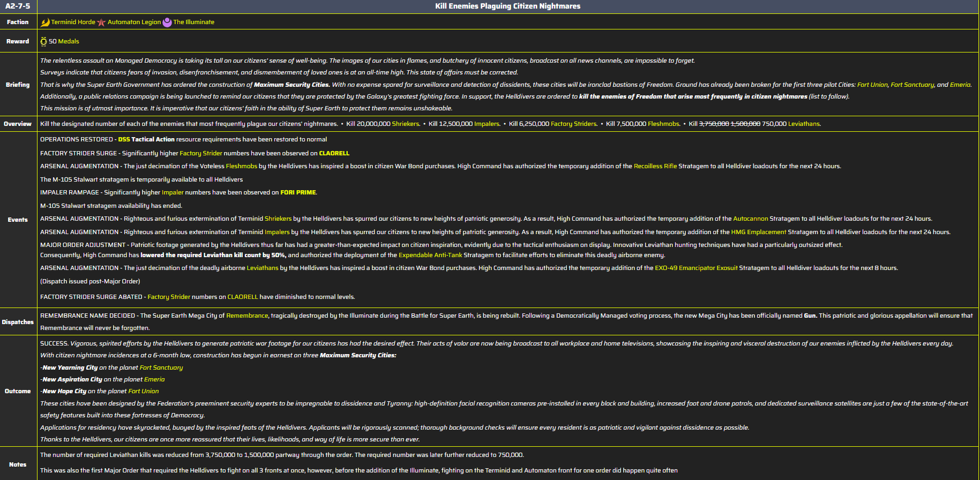Open Leviathans link in the Overview row

[x=804, y=124]
